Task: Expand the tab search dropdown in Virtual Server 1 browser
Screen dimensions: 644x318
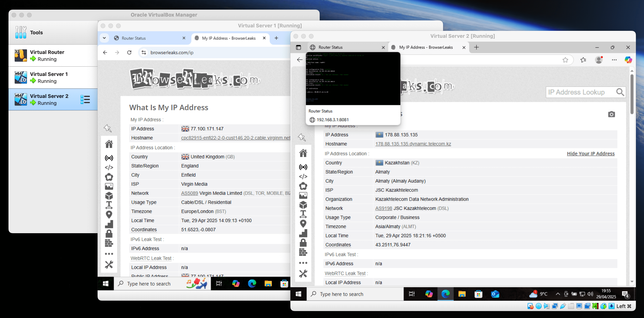Action: (x=104, y=38)
